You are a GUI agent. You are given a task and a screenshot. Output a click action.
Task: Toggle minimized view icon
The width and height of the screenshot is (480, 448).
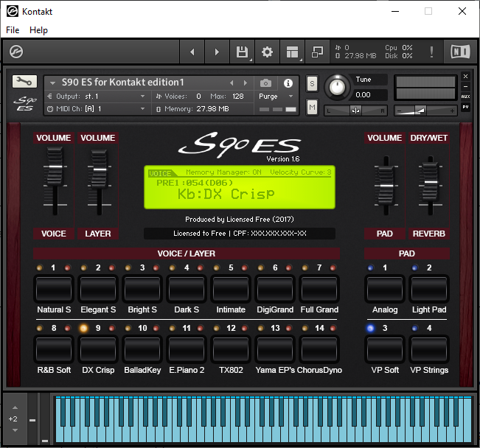317,52
